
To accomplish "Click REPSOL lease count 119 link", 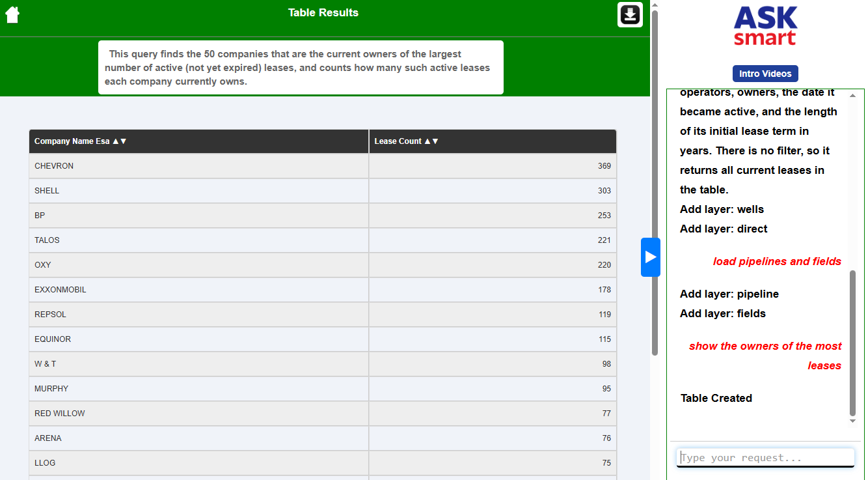I will coord(604,315).
